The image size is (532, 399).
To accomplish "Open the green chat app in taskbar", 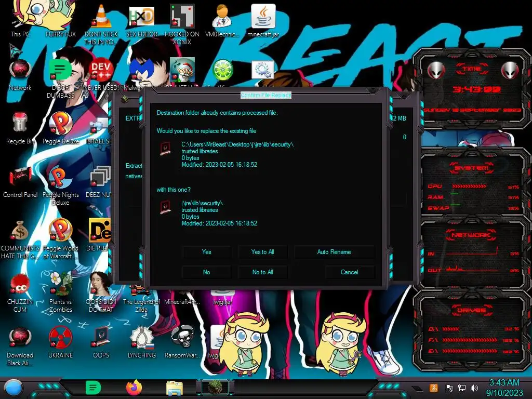I will tap(94, 388).
